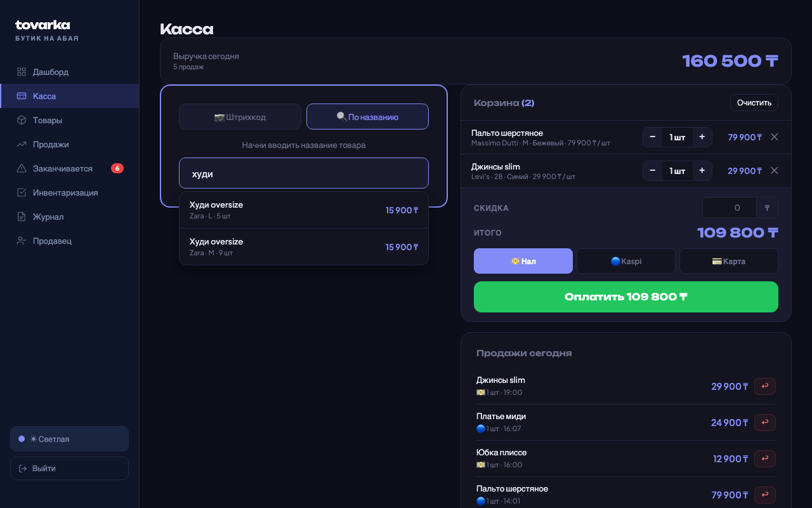Remove Пальто шерстяное from cart

pos(774,137)
